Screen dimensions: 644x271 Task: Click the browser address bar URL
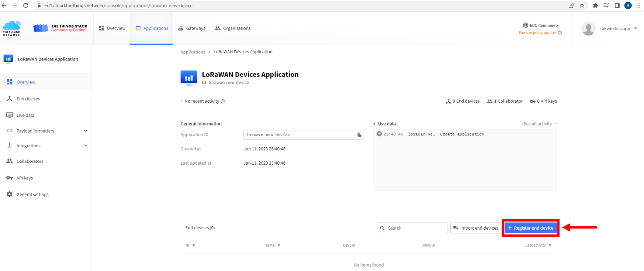[x=118, y=6]
